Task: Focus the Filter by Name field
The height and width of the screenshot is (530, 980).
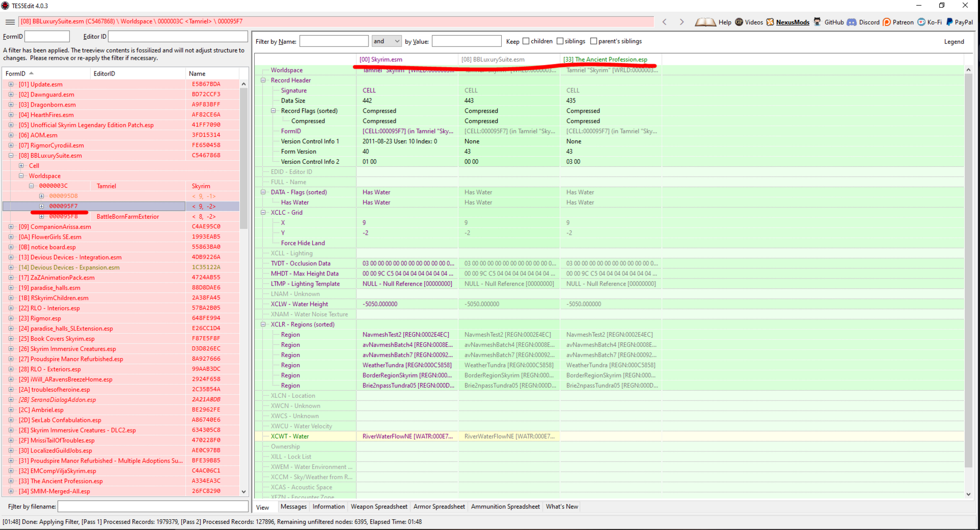Action: pyautogui.click(x=334, y=41)
